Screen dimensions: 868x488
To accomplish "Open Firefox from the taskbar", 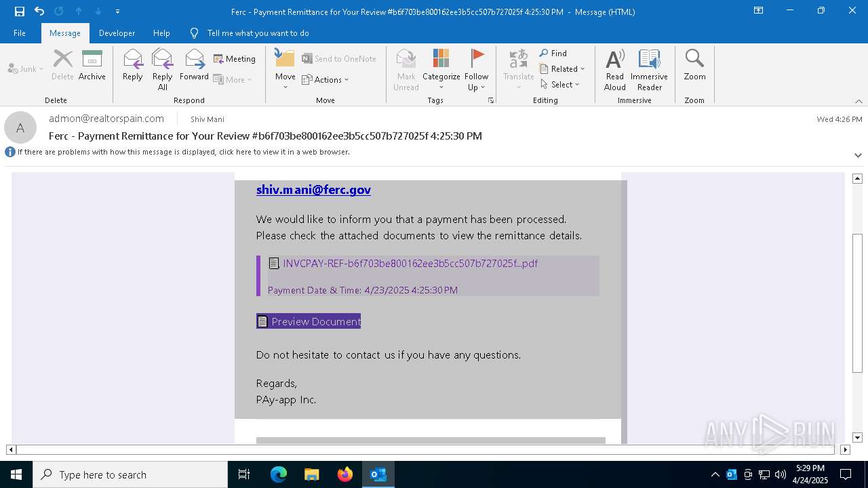I will point(345,474).
